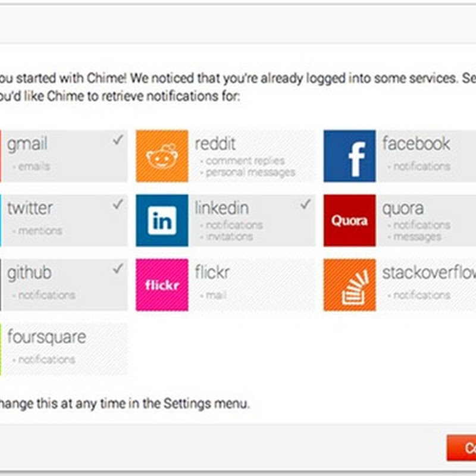The width and height of the screenshot is (476, 476).
Task: Click 'mail' under flickr
Action: pyautogui.click(x=216, y=295)
